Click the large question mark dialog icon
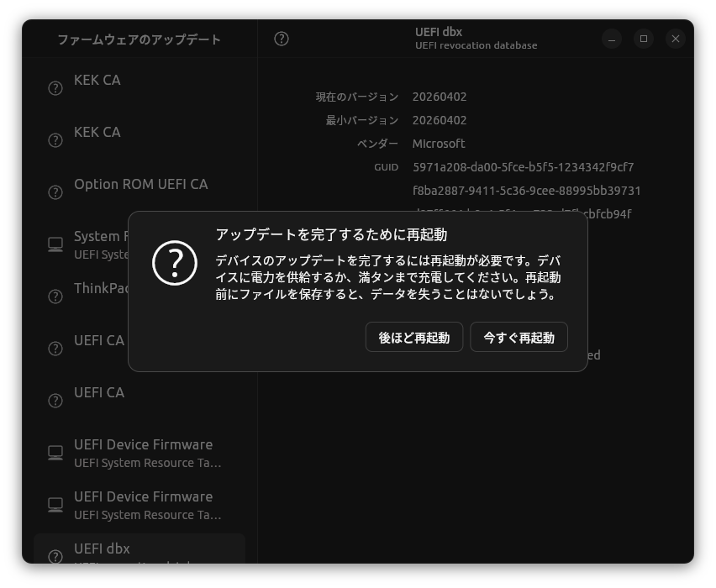Screen dimensions: 716x588 (x=175, y=263)
